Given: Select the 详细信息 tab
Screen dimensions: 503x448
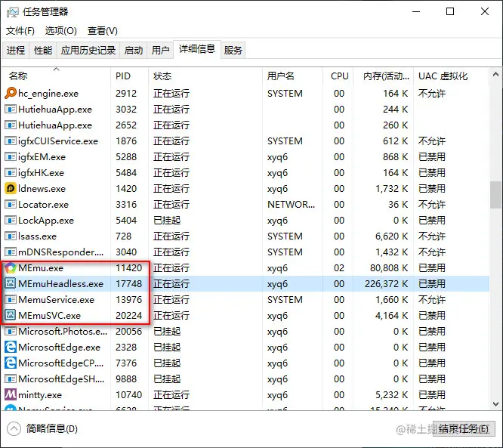Looking at the screenshot, I should pos(197,49).
